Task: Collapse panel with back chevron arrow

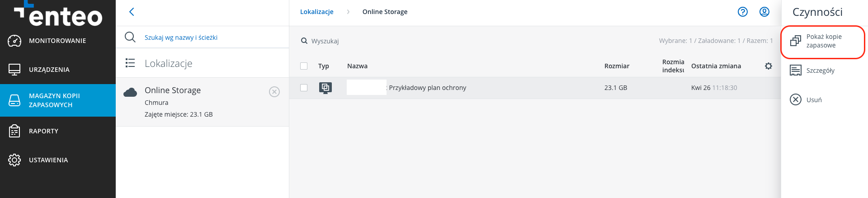Action: click(132, 12)
